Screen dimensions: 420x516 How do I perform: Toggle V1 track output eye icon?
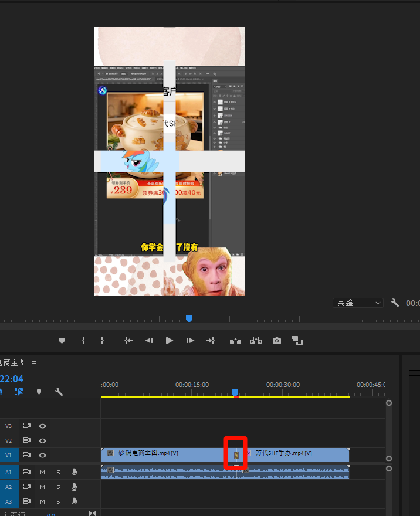[42, 455]
